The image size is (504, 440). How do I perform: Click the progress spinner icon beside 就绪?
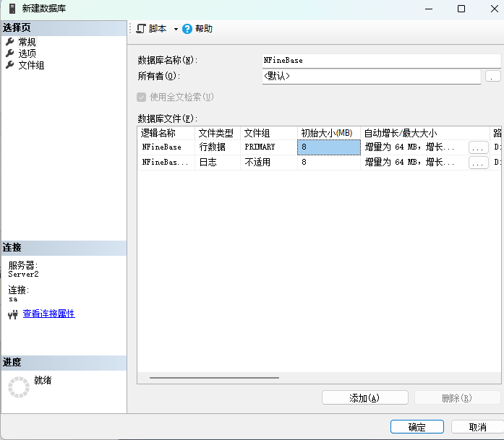click(19, 387)
